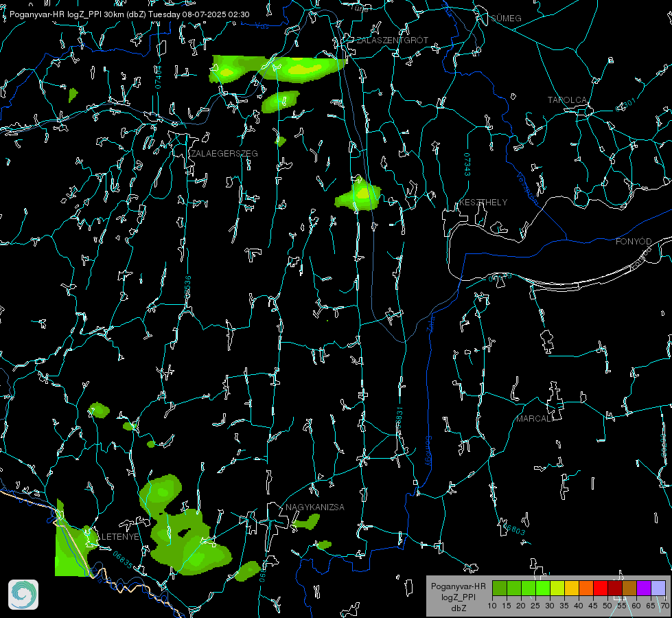672x618 pixels.
Task: Click the Somogy county label
Action: point(428,451)
